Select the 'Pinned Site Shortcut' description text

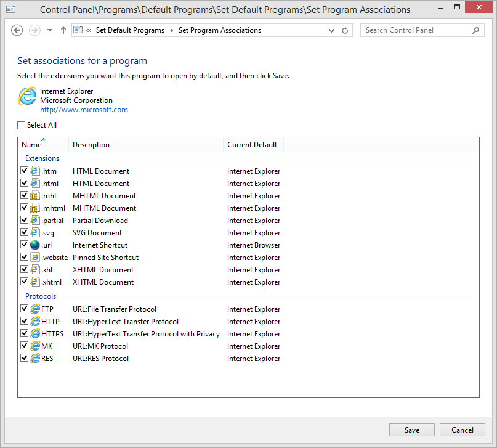pyautogui.click(x=105, y=258)
